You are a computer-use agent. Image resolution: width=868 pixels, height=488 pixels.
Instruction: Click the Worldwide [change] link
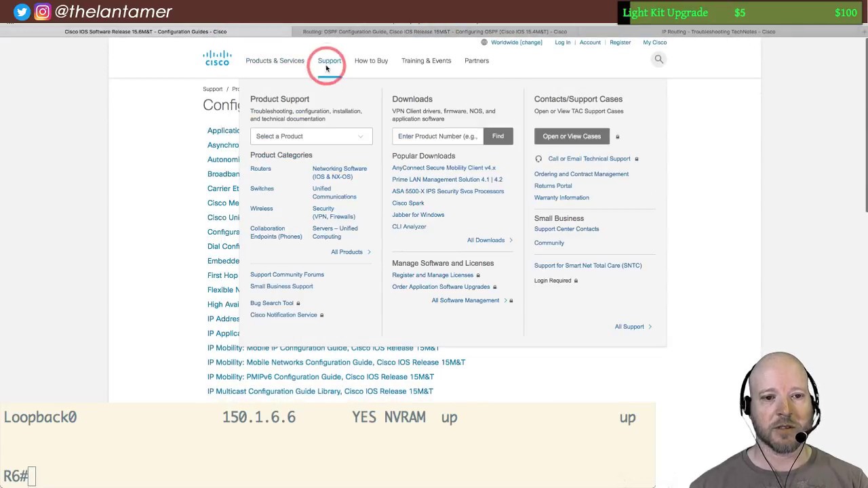coord(517,42)
